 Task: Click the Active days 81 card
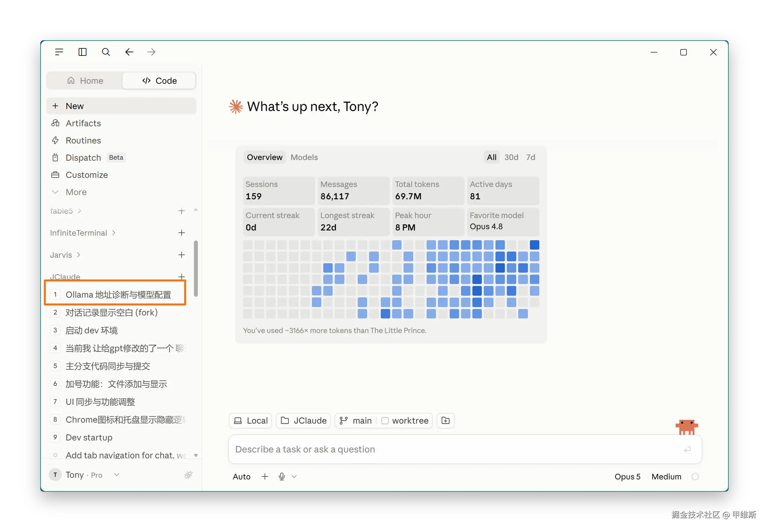[x=503, y=191]
